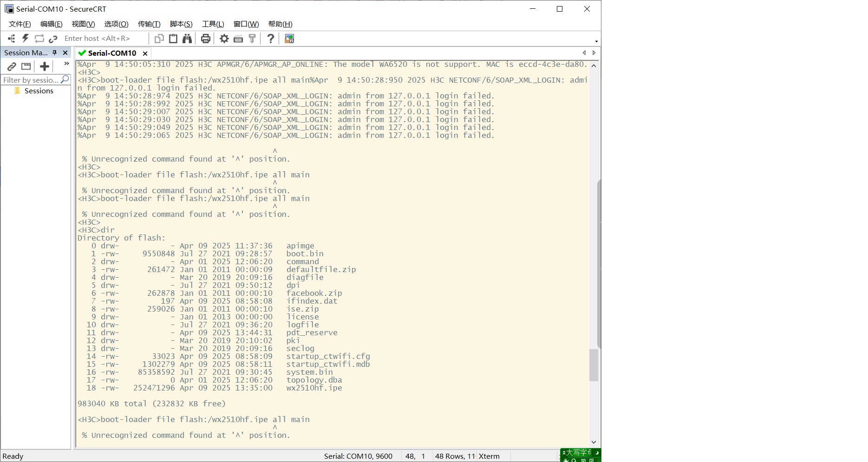Open the keyboard map editor icon

238,39
